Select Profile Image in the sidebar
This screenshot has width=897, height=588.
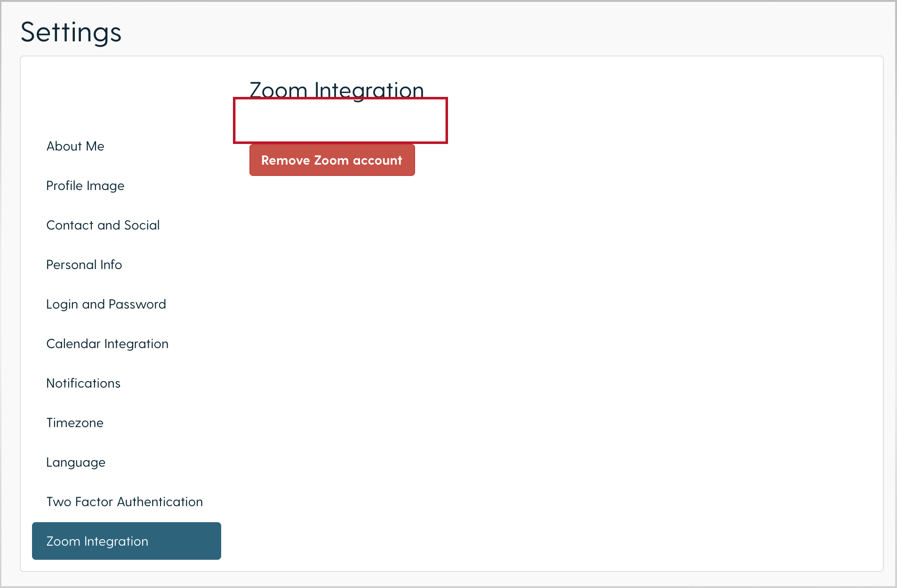(x=85, y=185)
